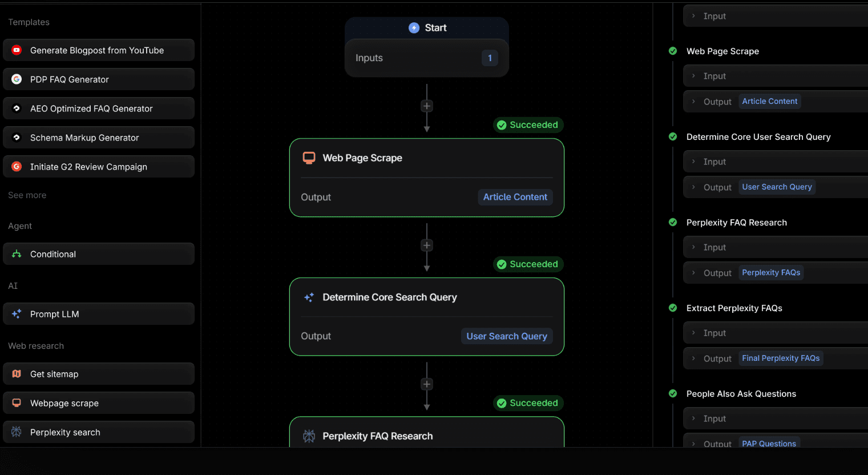The height and width of the screenshot is (475, 868).
Task: Expand Input under Web Page Scrape in run log
Action: pos(776,76)
